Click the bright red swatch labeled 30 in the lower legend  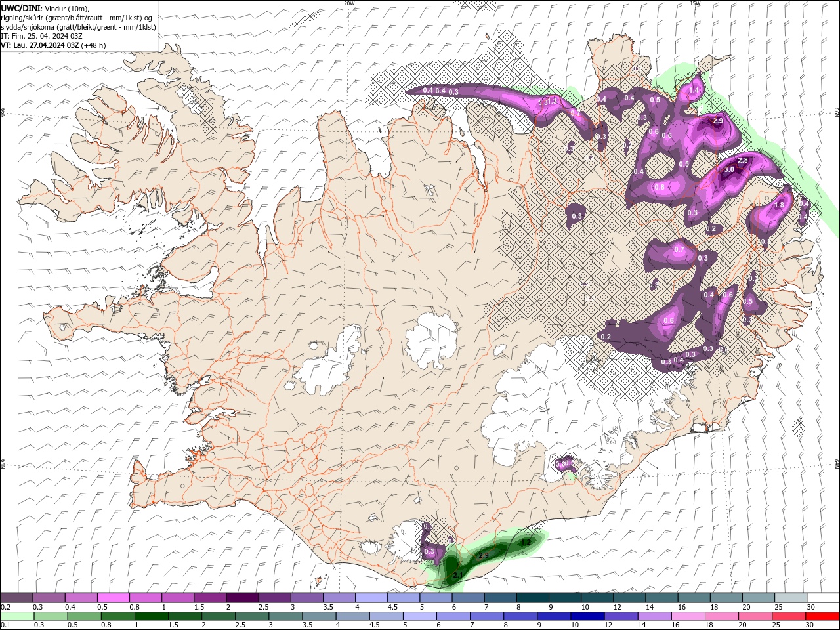tap(822, 616)
